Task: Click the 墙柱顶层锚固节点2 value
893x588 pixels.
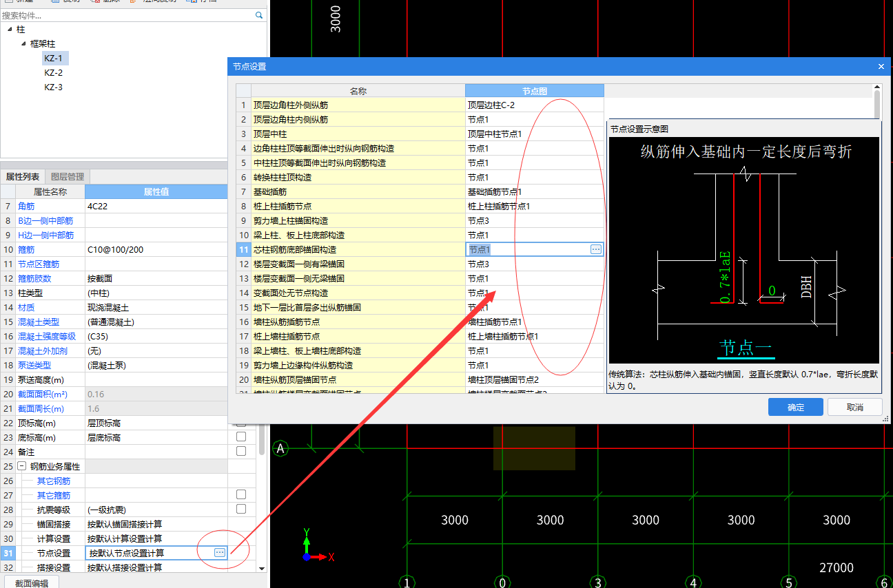Action: pyautogui.click(x=503, y=380)
